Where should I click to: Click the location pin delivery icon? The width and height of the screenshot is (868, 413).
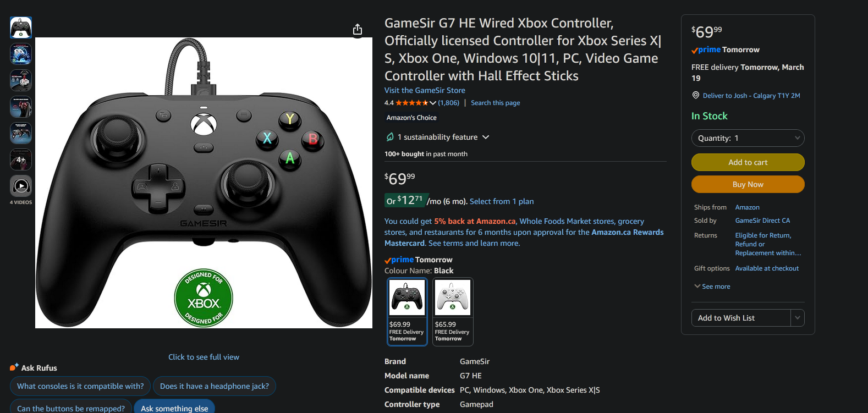click(696, 95)
